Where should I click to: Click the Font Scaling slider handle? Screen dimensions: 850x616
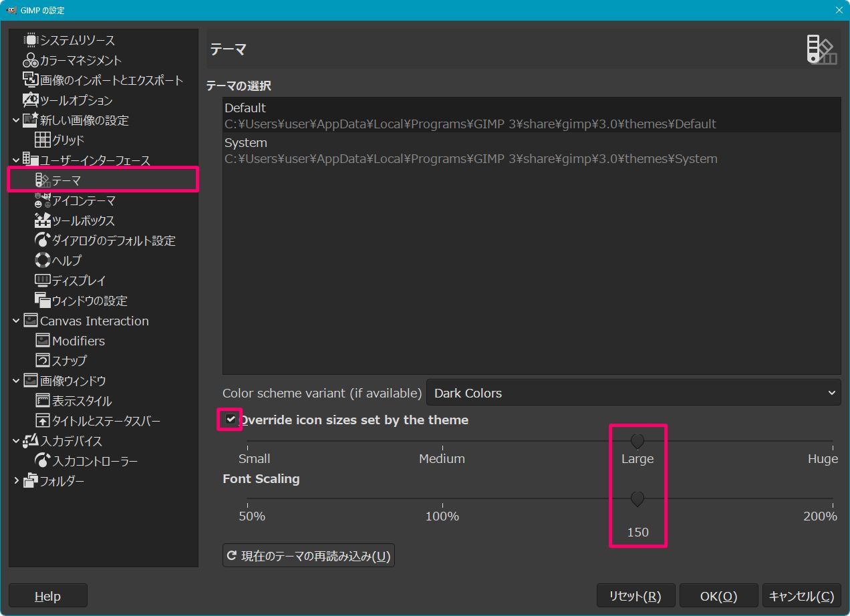(637, 499)
